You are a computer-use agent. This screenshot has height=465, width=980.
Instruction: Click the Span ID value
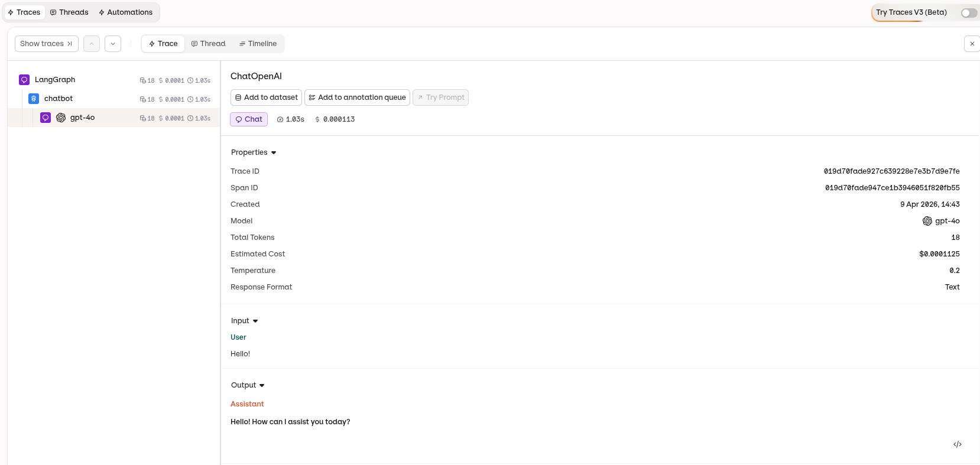coord(892,188)
